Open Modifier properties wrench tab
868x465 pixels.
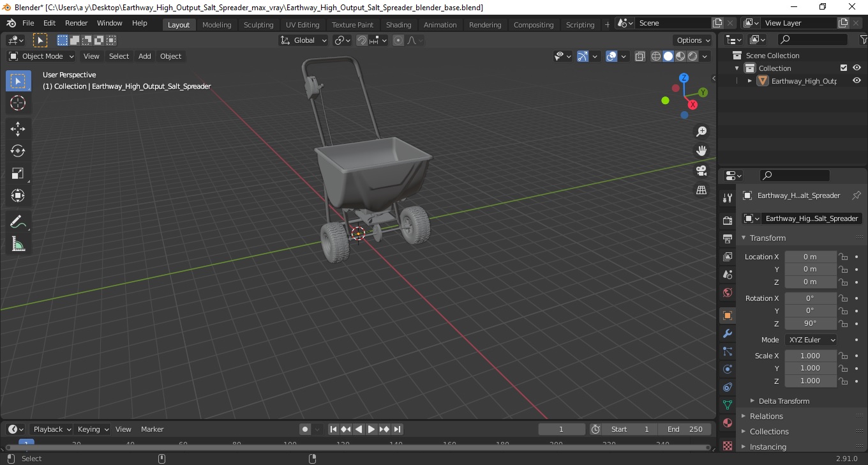[727, 333]
